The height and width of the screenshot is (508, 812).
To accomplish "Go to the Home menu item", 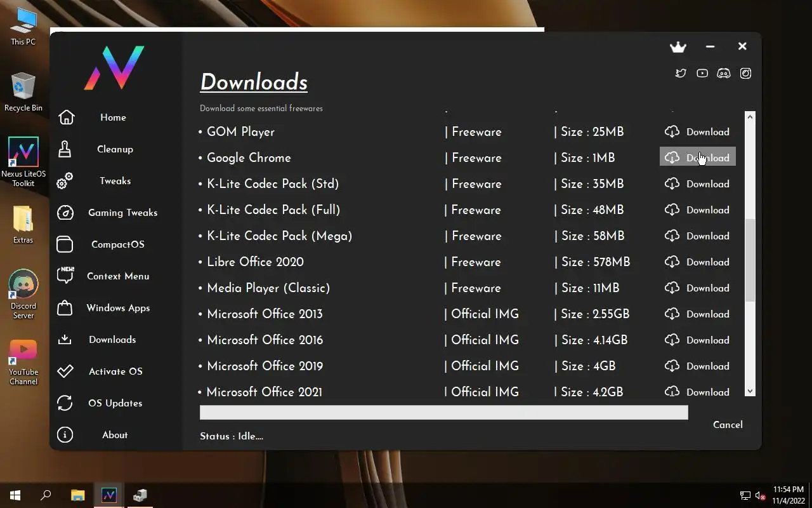I will [x=113, y=117].
